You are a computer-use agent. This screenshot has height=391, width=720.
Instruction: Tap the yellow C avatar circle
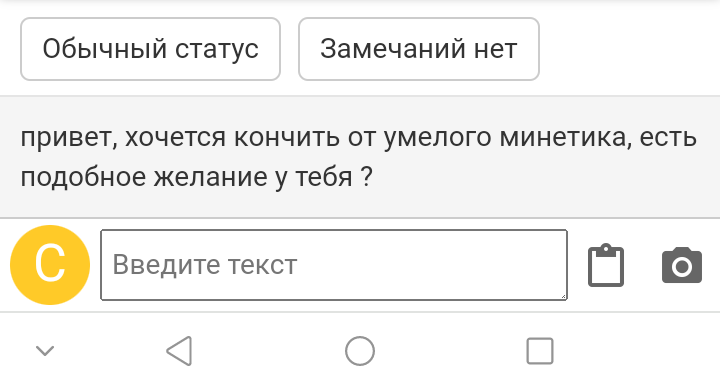(x=50, y=265)
